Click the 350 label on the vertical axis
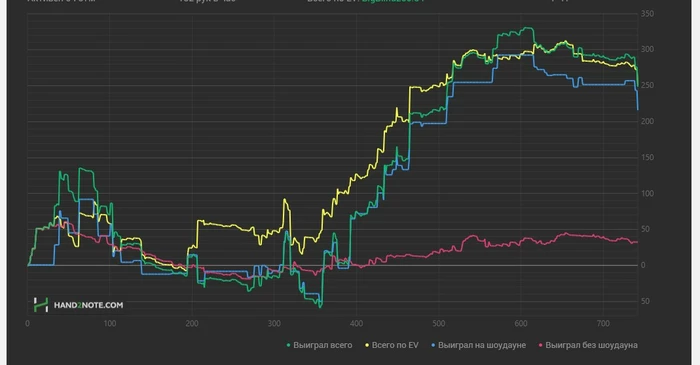The image size is (700, 365). click(647, 14)
